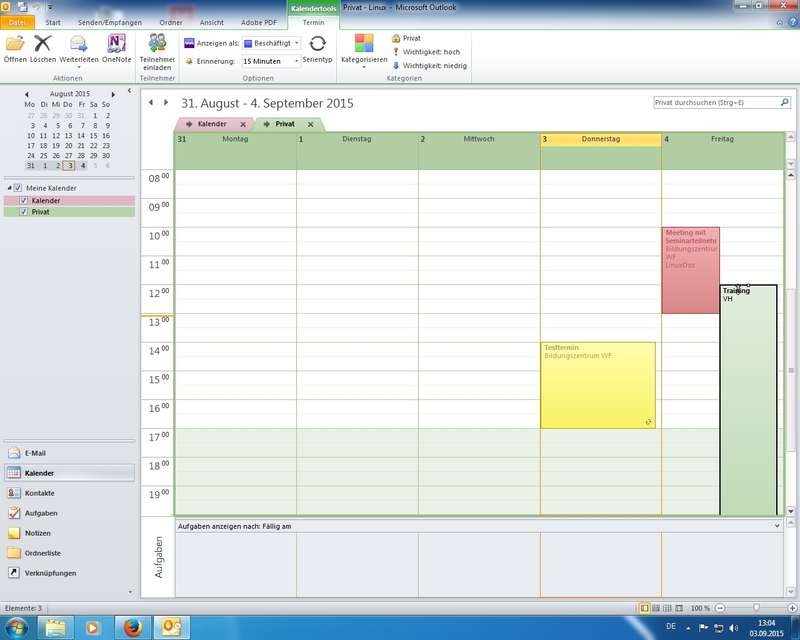
Task: Set Wichtigkeit: hoch for the appointment
Action: [x=428, y=52]
